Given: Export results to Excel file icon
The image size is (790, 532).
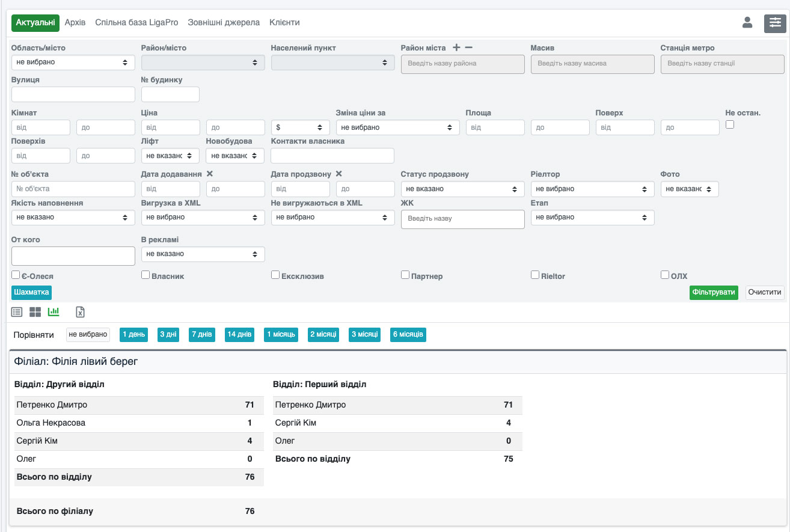Looking at the screenshot, I should (81, 312).
